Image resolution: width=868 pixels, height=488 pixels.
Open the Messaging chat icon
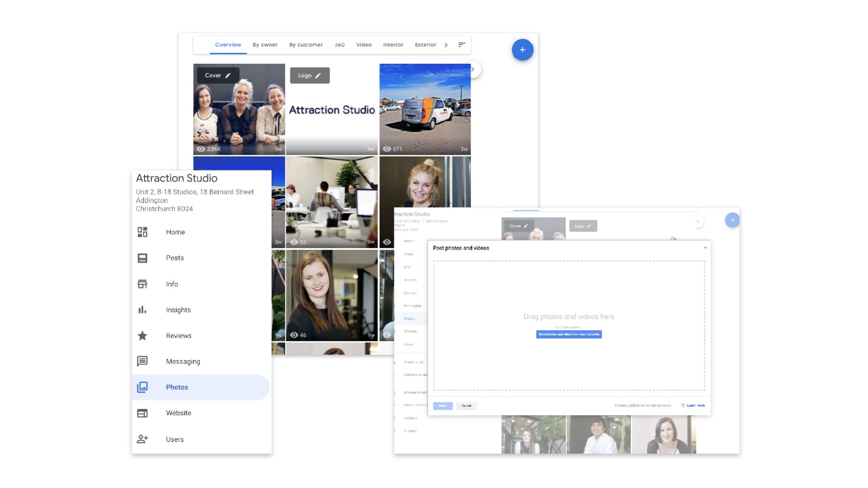pos(142,361)
